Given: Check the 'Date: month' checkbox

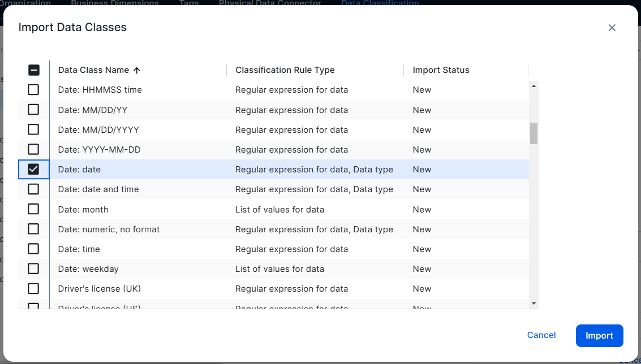Looking at the screenshot, I should [33, 209].
